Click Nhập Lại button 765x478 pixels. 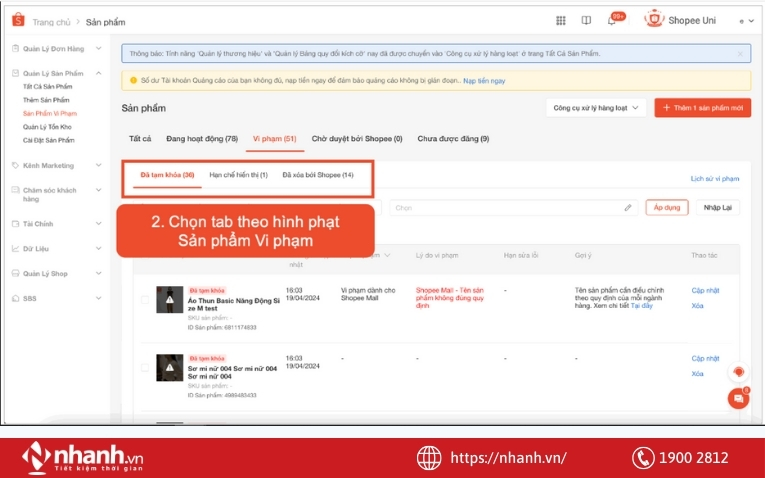point(718,208)
